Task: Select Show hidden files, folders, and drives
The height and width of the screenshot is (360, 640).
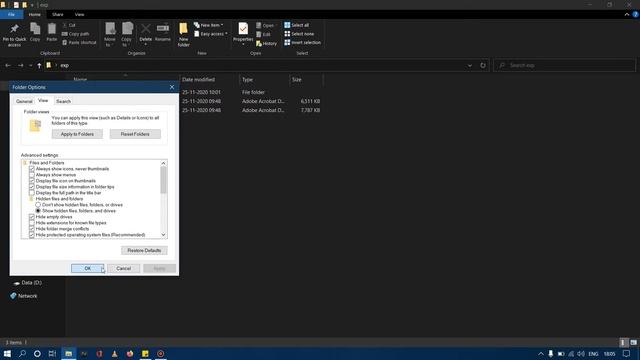Action: pyautogui.click(x=38, y=211)
